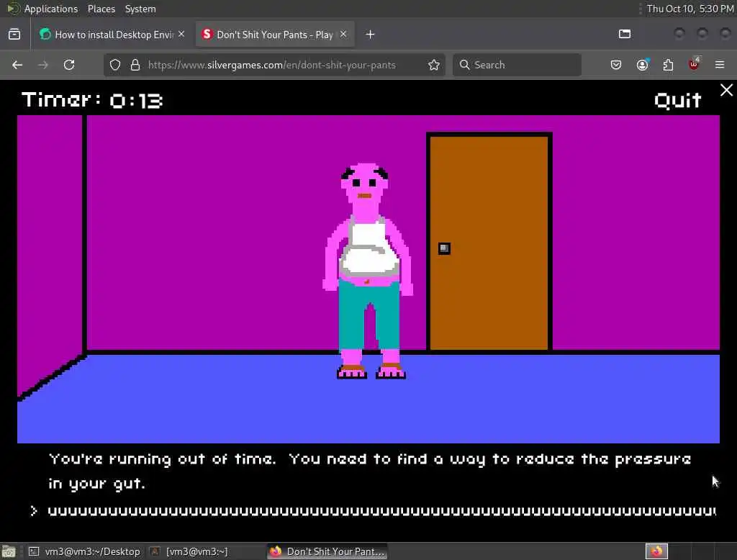Click the game command input line
The image size is (737, 560).
374,511
